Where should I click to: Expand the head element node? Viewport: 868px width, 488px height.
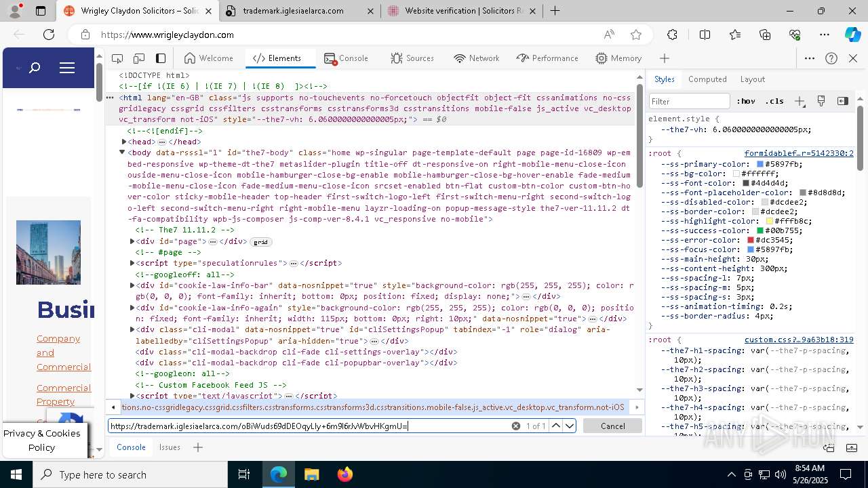(123, 142)
